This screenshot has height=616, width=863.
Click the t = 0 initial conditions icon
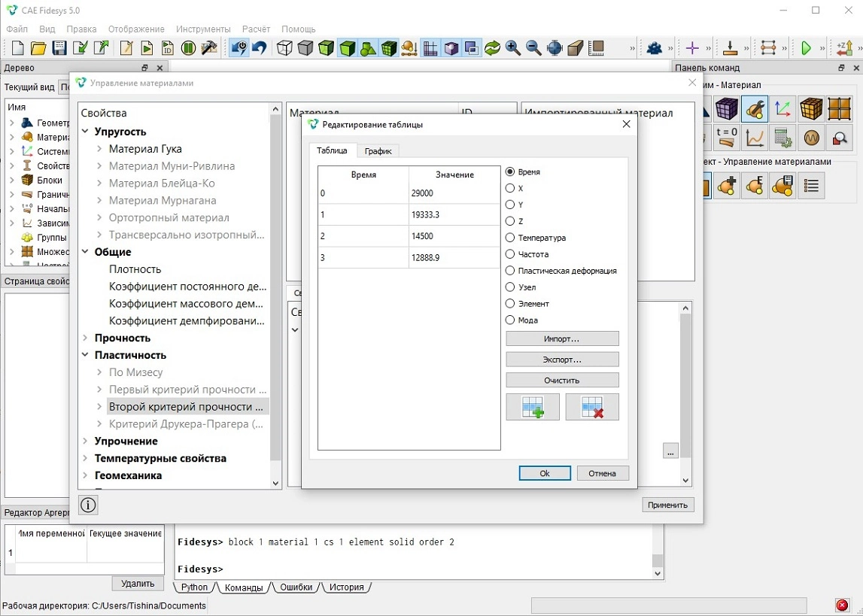point(727,138)
